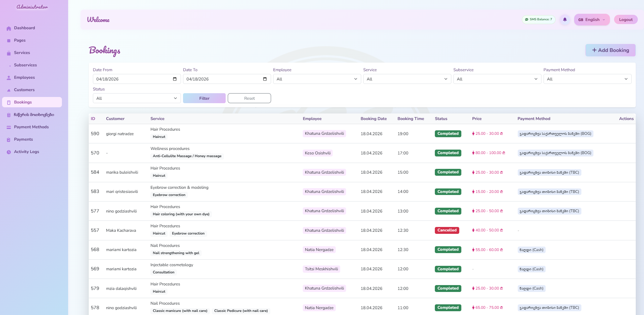Click booking time 14:00 for booking 583
Image resolution: width=644 pixels, height=315 pixels.
(403, 192)
